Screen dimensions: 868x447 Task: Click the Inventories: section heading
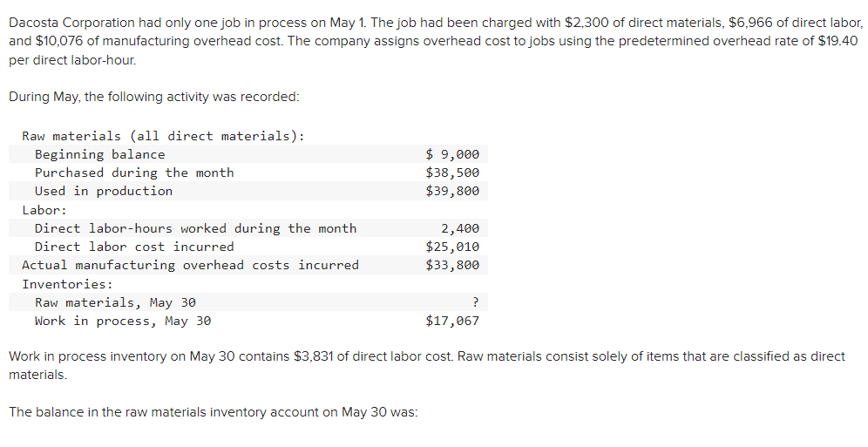[x=67, y=284]
